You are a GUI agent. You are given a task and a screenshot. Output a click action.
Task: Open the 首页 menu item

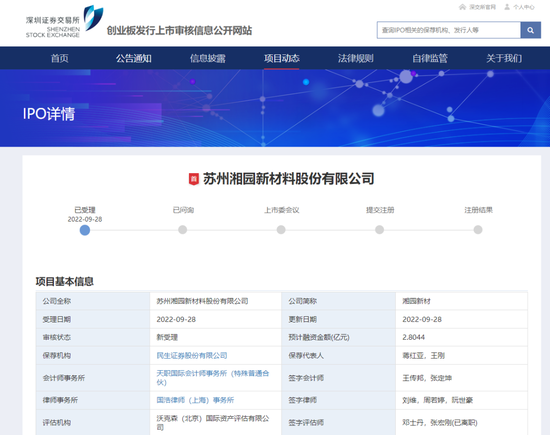click(60, 58)
